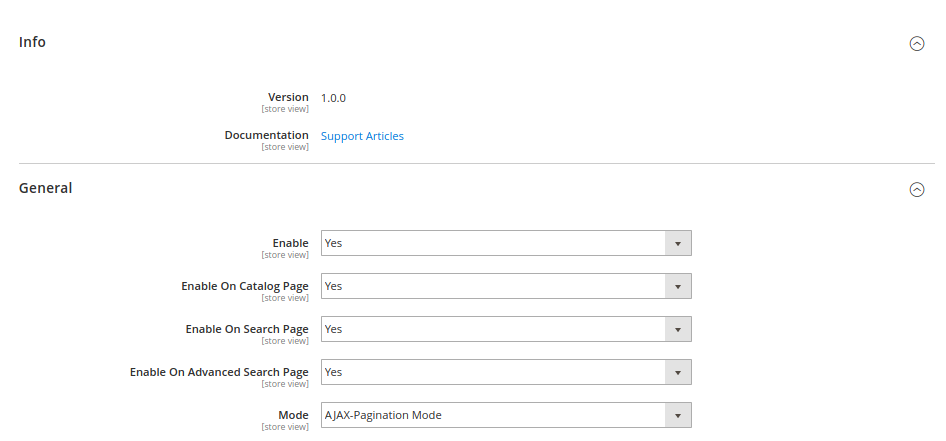This screenshot has height=441, width=946.
Task: Click the Mode field label
Action: [293, 415]
